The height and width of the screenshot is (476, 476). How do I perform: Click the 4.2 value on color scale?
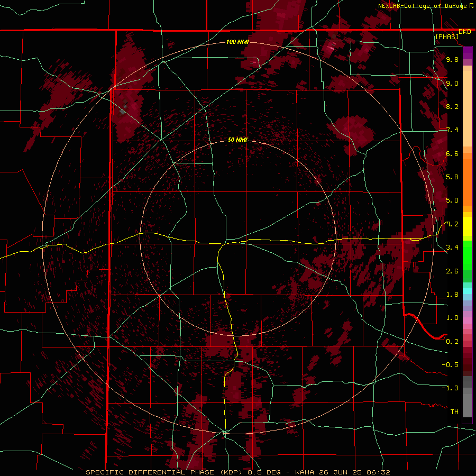pyautogui.click(x=452, y=224)
